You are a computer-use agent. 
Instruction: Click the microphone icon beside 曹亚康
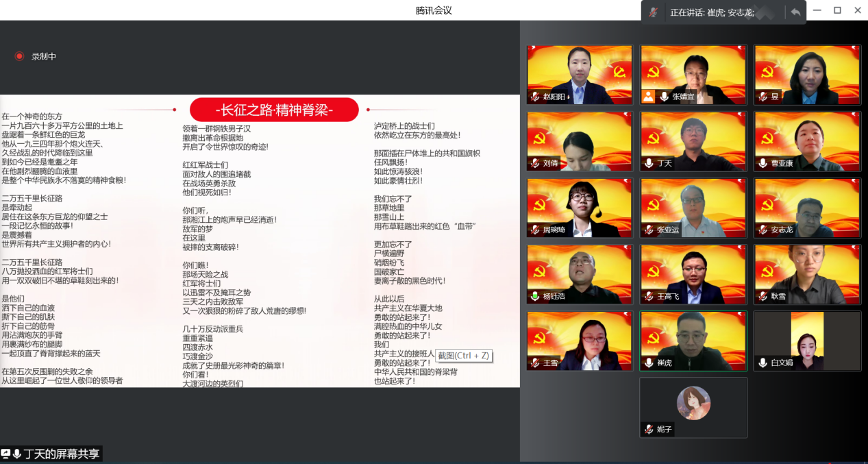tap(762, 163)
